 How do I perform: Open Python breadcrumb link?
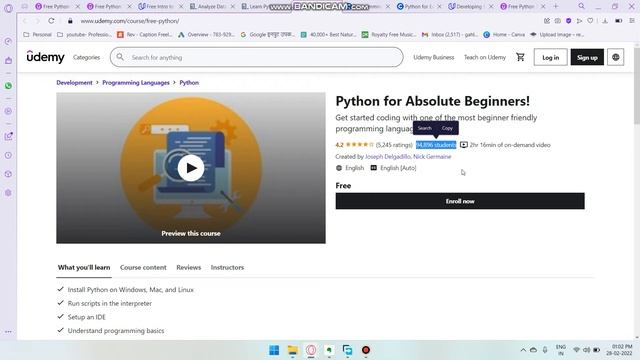(189, 82)
